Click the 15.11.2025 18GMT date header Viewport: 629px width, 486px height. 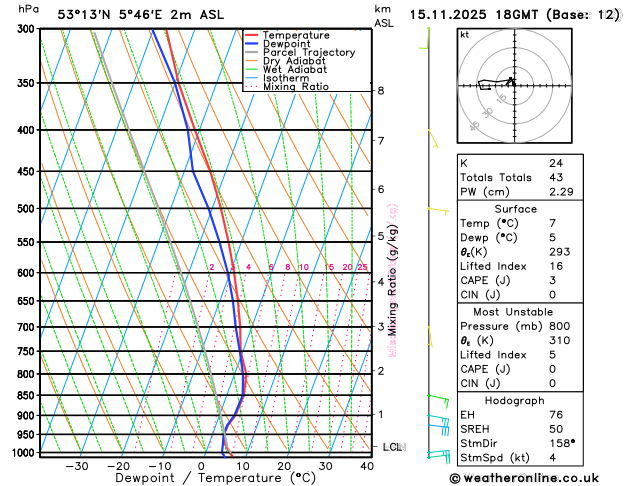pyautogui.click(x=514, y=15)
